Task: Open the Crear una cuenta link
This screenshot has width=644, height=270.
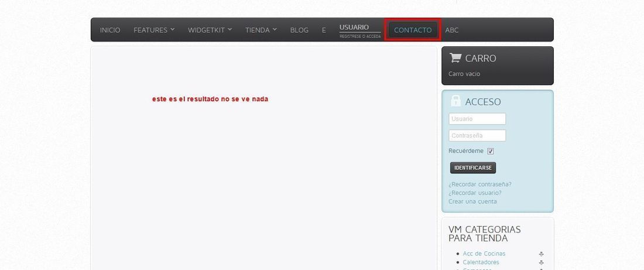Action: (472, 201)
